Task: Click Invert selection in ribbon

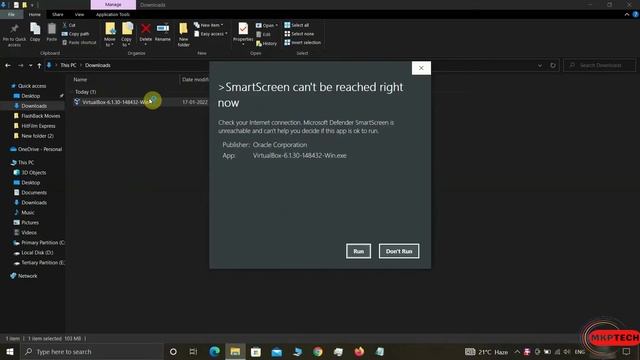Action: point(302,42)
